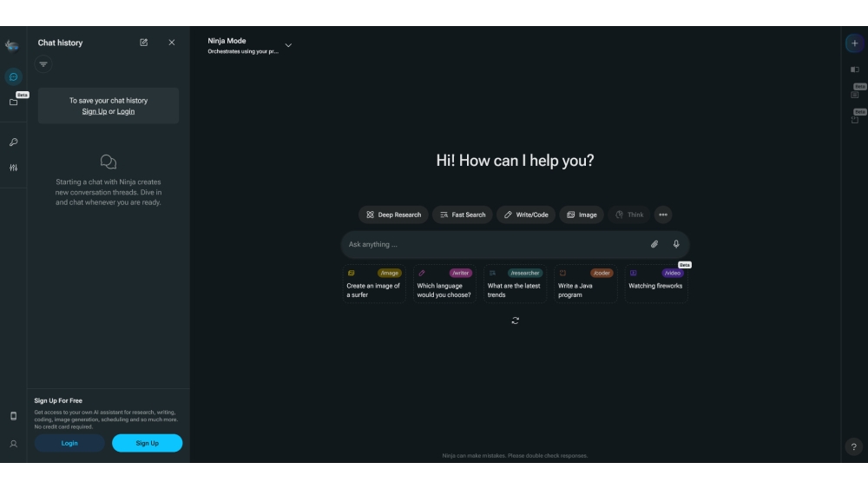Click the Ninja logo in the sidebar
Image resolution: width=868 pixels, height=489 pixels.
(12, 45)
